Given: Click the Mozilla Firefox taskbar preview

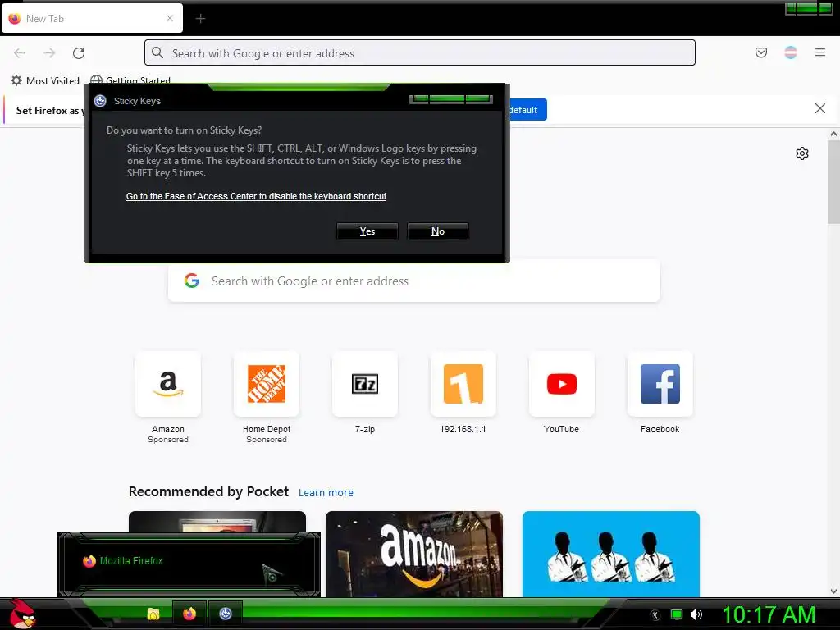Looking at the screenshot, I should [189, 564].
